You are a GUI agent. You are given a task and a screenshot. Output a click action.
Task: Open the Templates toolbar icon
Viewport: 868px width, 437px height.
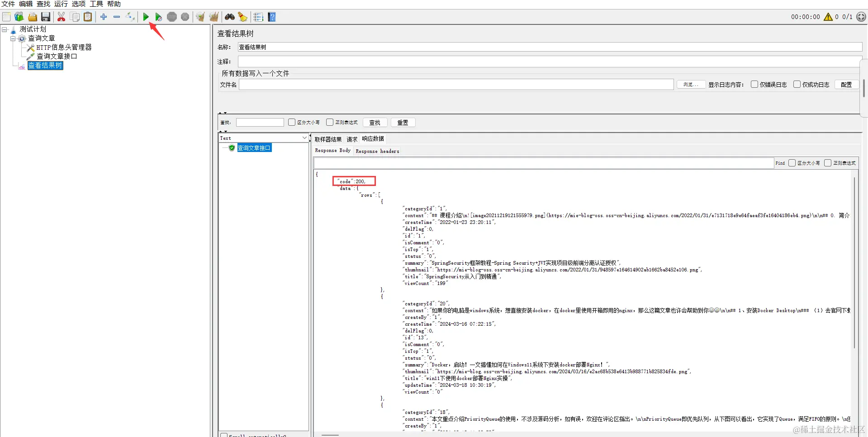pos(19,17)
